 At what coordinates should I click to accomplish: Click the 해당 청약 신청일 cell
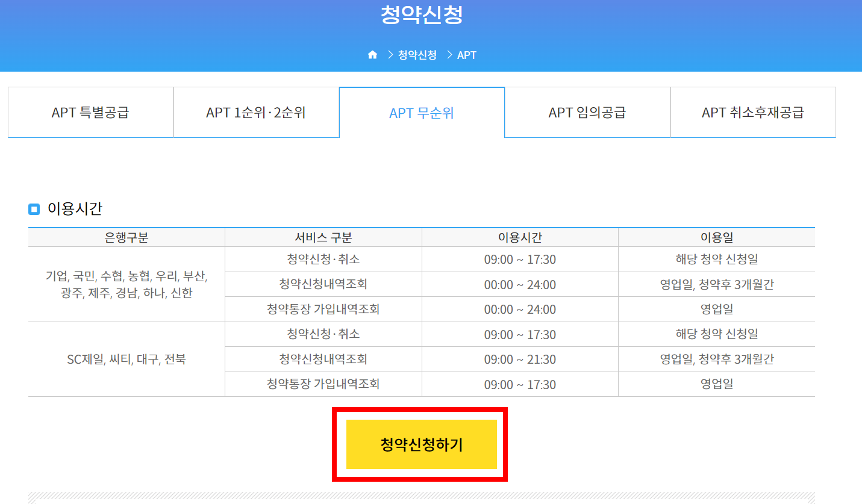(716, 260)
